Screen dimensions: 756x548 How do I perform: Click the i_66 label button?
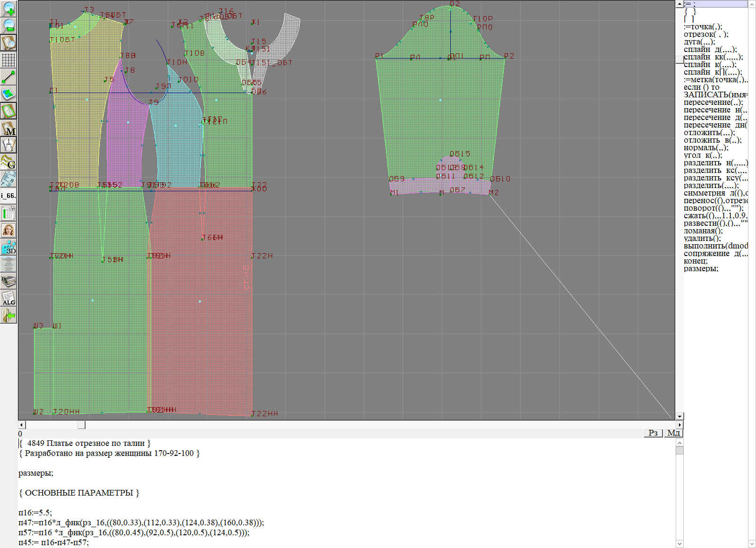pyautogui.click(x=9, y=196)
